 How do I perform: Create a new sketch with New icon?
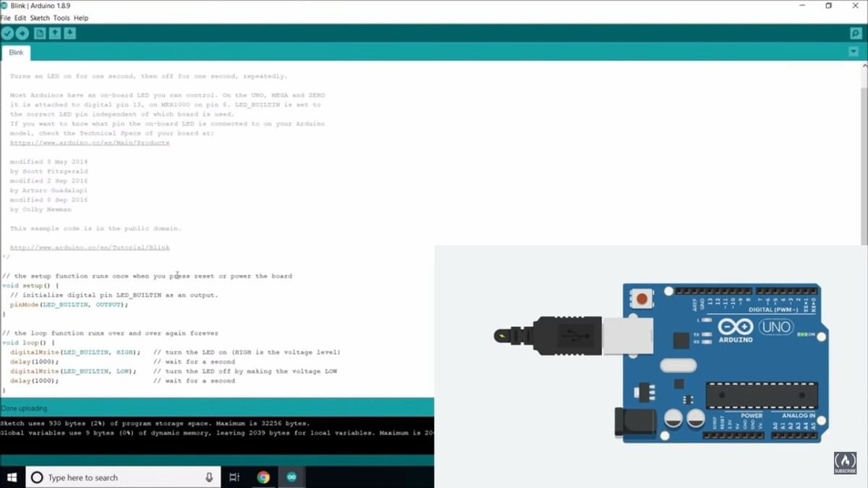click(x=40, y=33)
